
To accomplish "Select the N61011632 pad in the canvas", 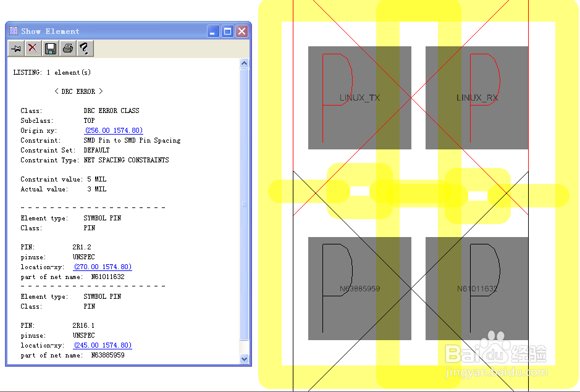I will click(x=477, y=288).
